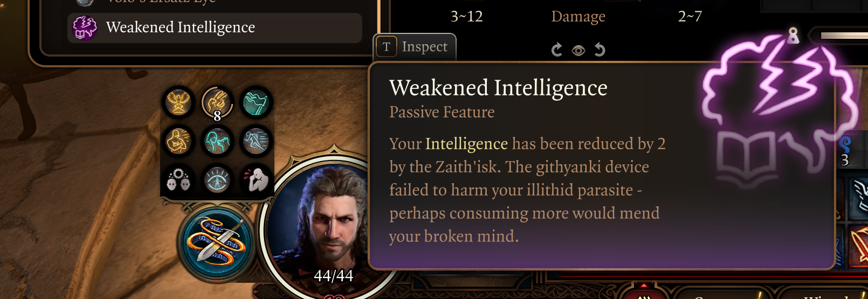Click the teal person with dog status icon
The width and height of the screenshot is (868, 299).
click(217, 141)
